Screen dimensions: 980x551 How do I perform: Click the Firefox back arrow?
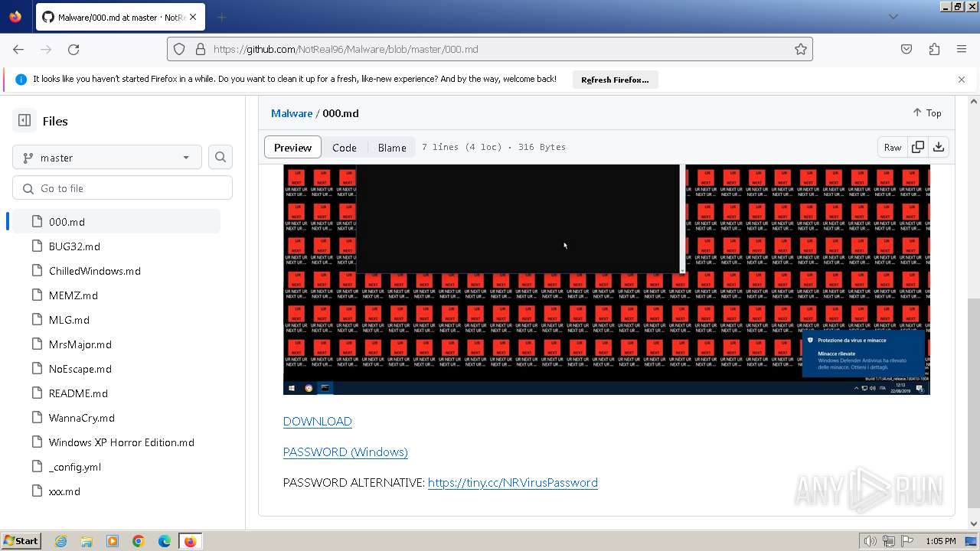click(x=18, y=49)
